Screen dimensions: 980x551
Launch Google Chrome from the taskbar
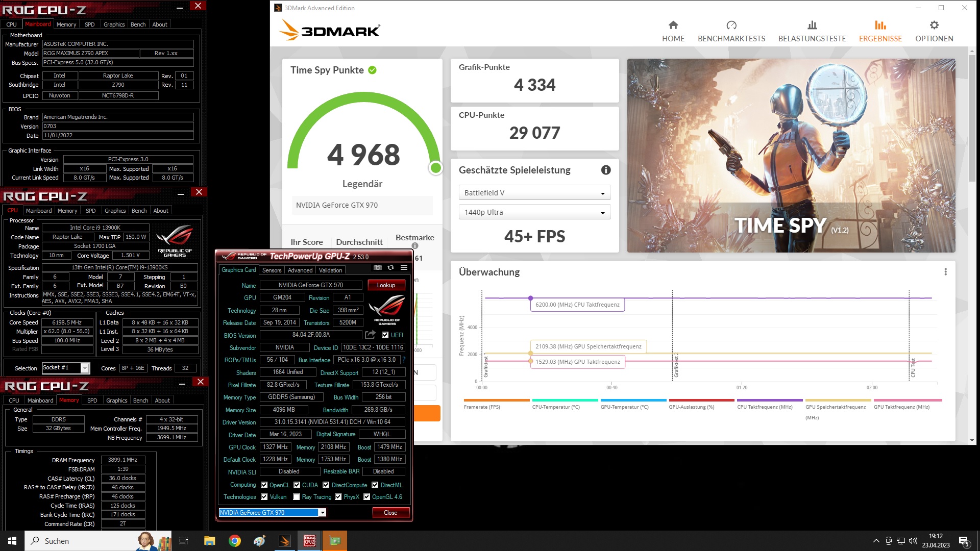(235, 541)
